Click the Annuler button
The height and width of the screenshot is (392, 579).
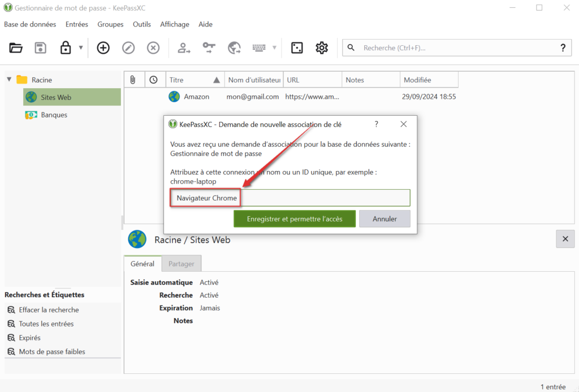point(384,219)
